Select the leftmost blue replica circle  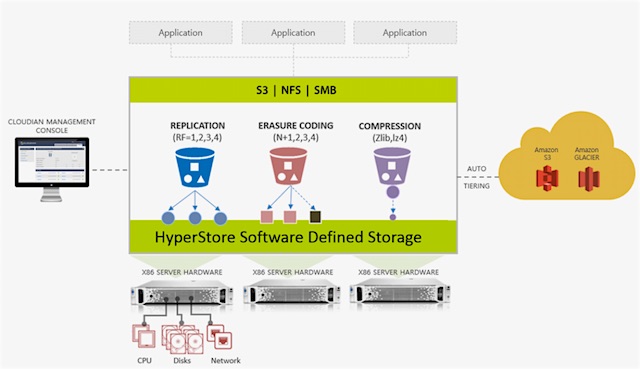168,218
